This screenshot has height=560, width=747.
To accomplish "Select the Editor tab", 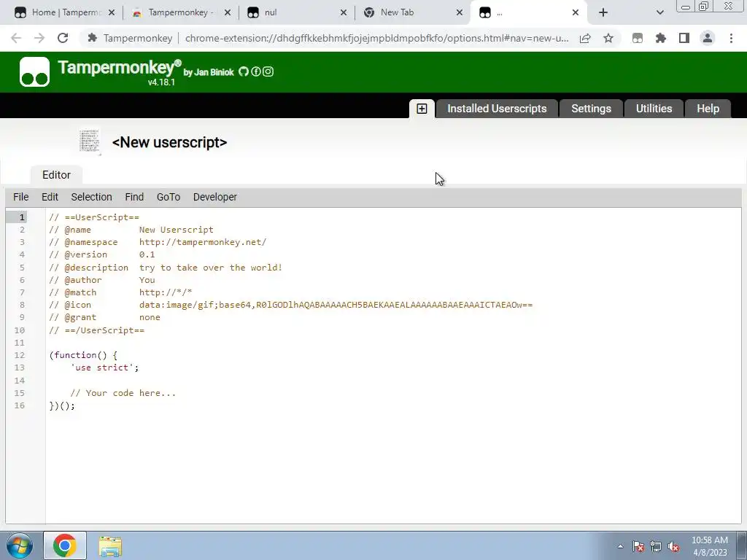I will [x=56, y=175].
